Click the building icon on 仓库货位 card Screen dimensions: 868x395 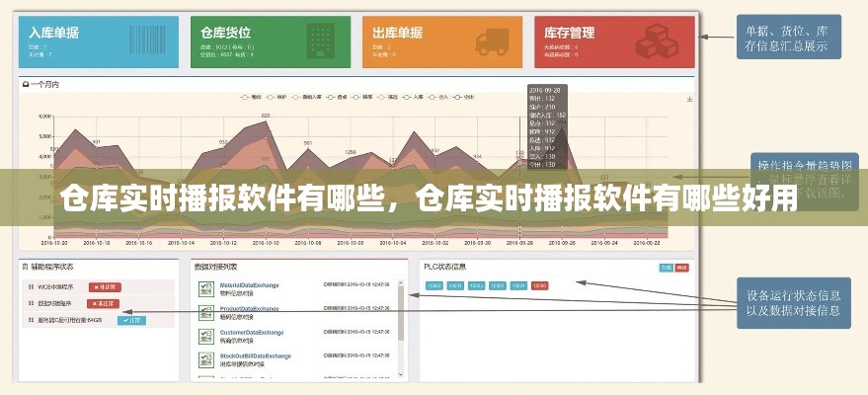[x=322, y=40]
